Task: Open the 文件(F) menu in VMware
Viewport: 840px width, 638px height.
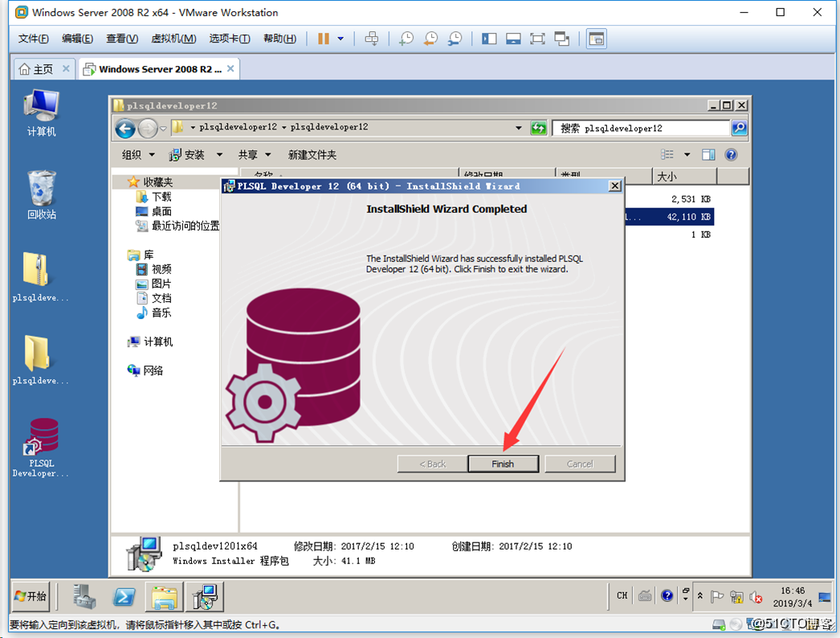Action: 33,39
